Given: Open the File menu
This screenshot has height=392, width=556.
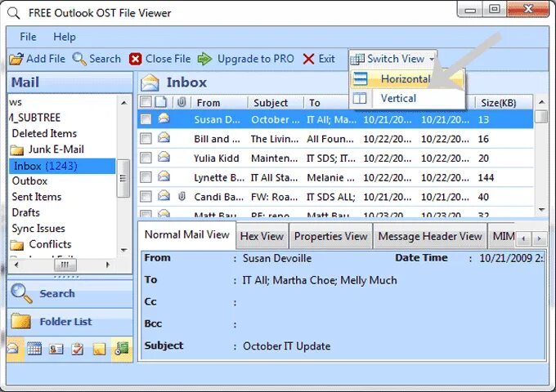Looking at the screenshot, I should point(28,37).
